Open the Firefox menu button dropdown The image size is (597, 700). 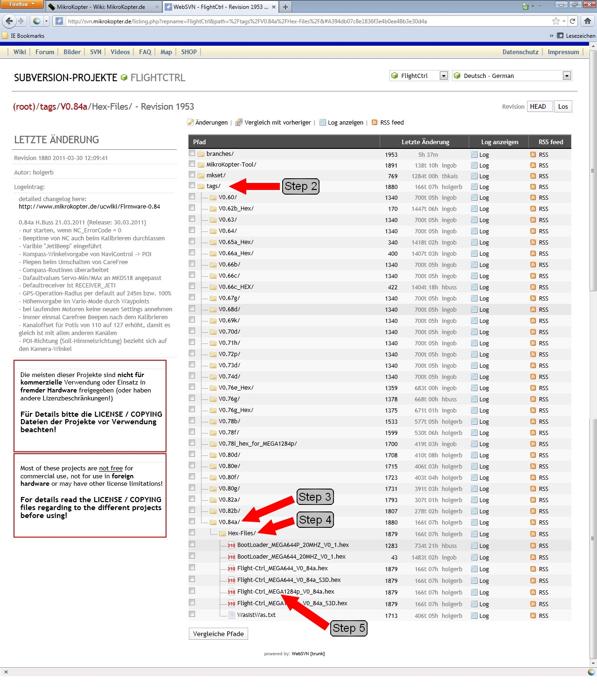(x=22, y=4)
